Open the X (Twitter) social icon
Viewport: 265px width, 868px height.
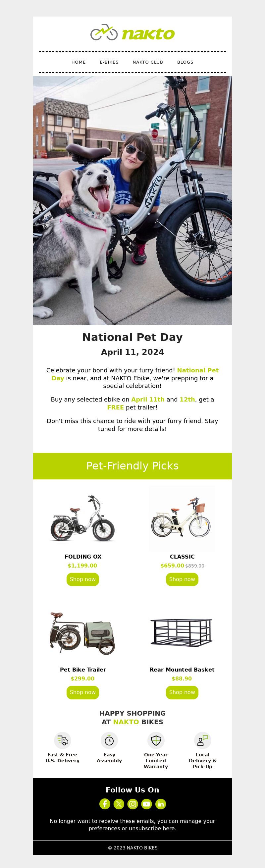pyautogui.click(x=119, y=804)
